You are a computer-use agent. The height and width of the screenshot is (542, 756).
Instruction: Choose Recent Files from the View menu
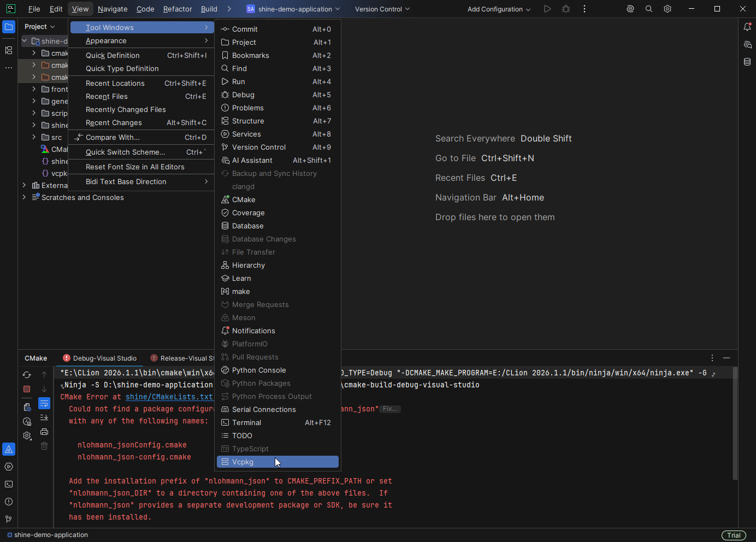pyautogui.click(x=142, y=97)
